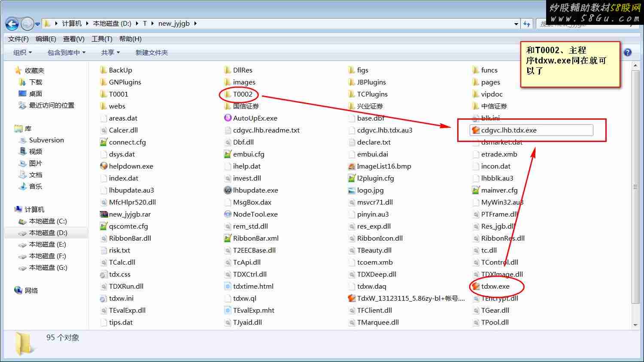
Task: Open the recent locations dropdown arrow
Action: (38, 24)
